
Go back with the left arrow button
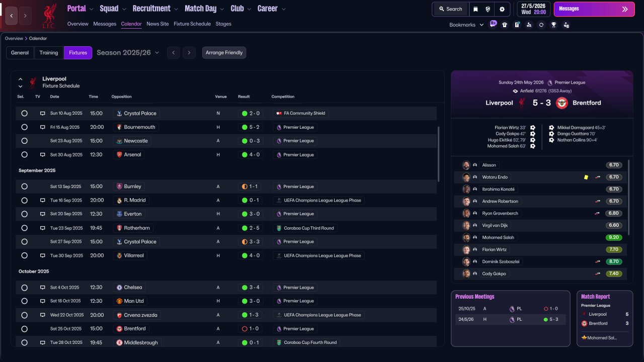[x=12, y=16]
